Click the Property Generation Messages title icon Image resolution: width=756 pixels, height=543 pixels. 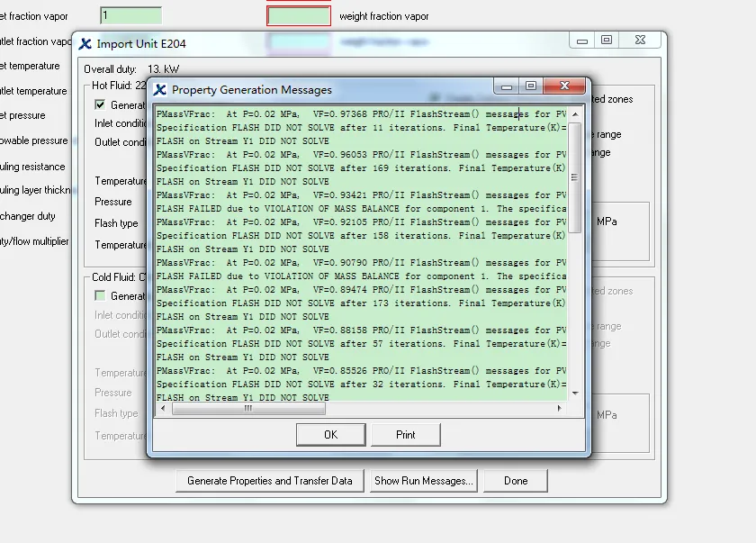click(160, 90)
